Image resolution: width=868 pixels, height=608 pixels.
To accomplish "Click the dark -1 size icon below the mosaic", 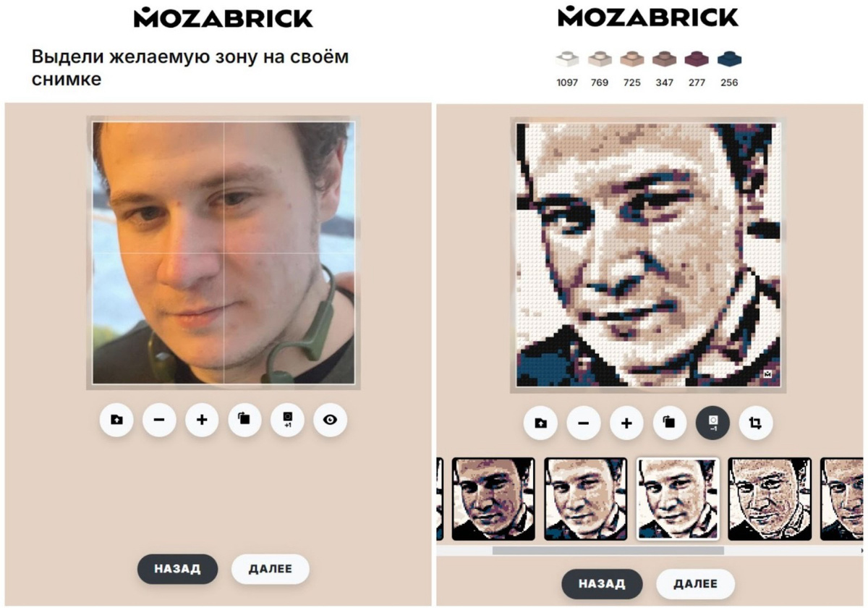I will click(712, 423).
